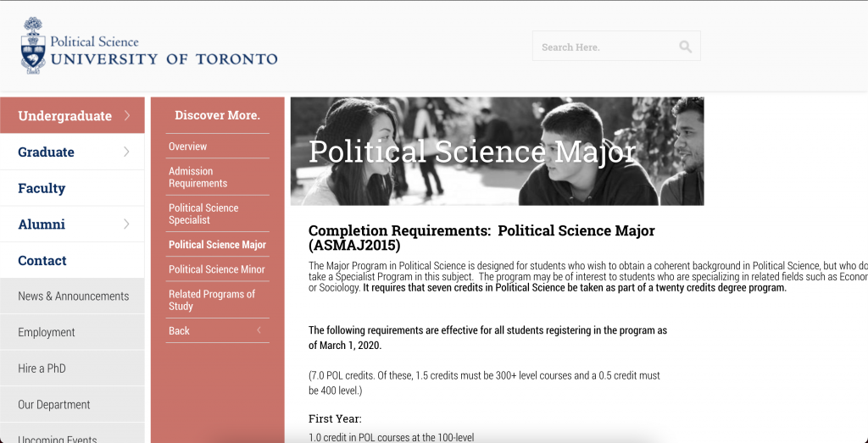Open the Faculty section
Screen dimensions: 868x443
pos(42,188)
